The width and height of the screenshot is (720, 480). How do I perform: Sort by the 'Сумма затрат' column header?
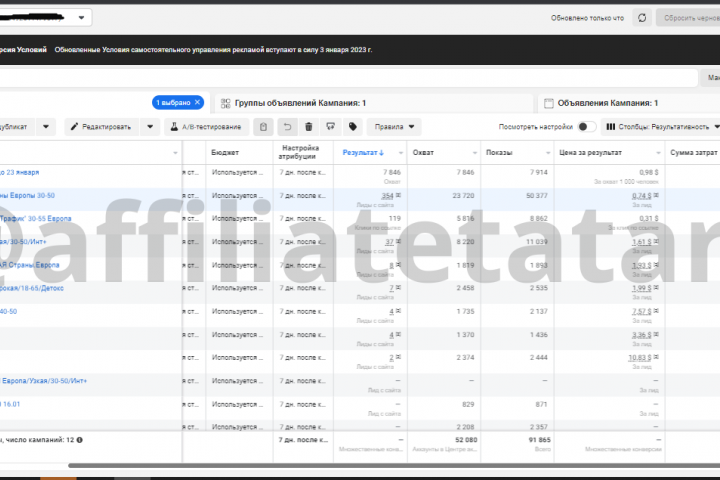pos(694,152)
